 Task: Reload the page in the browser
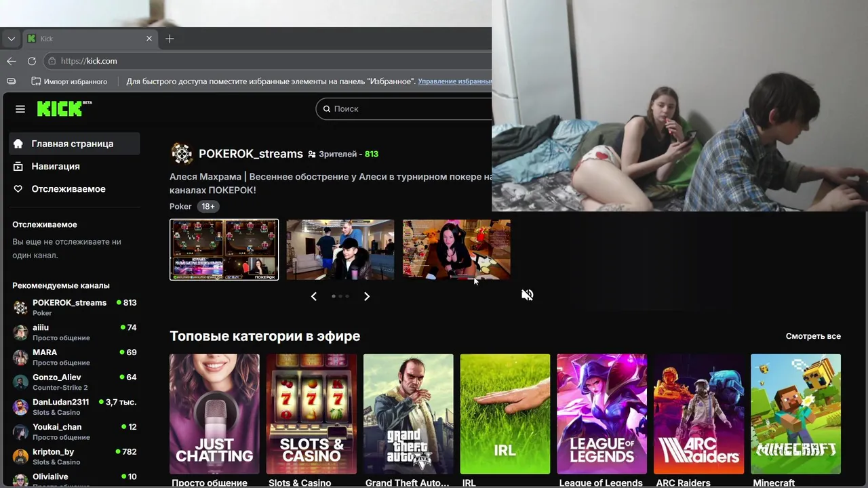(32, 61)
